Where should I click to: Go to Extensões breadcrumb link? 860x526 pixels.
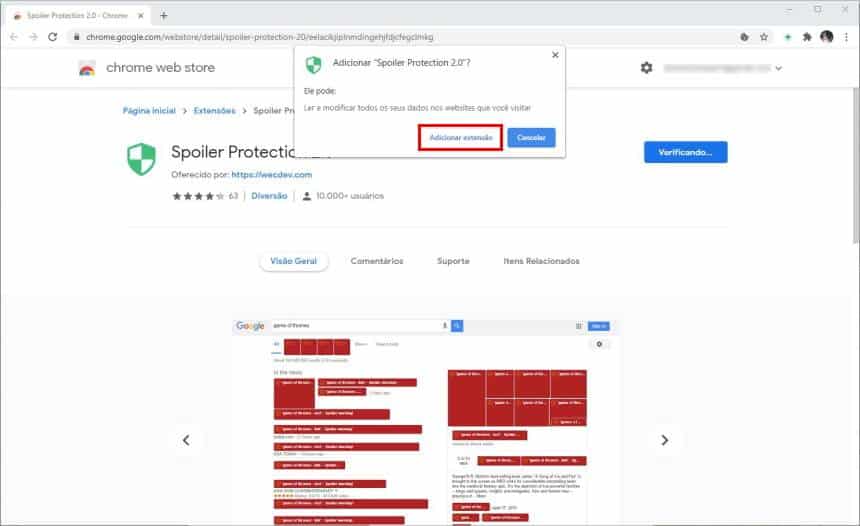(214, 111)
